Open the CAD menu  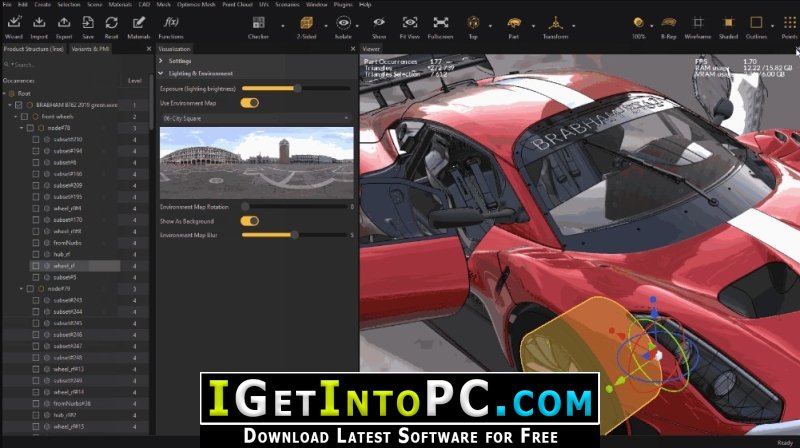(144, 4)
